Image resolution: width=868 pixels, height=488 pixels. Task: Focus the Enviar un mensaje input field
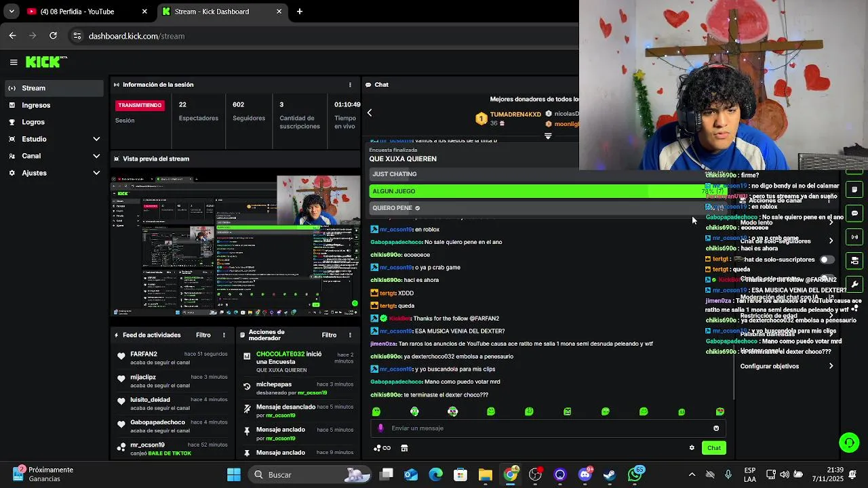(x=548, y=428)
